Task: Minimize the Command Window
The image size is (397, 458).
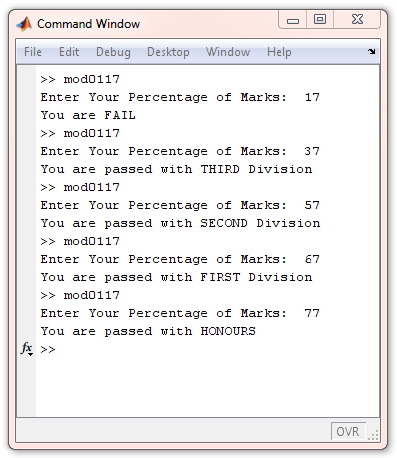Action: click(293, 21)
